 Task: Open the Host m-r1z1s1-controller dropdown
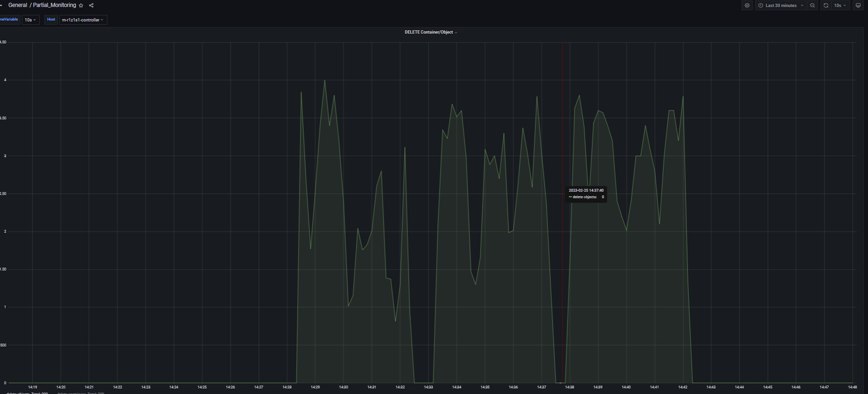(83, 20)
